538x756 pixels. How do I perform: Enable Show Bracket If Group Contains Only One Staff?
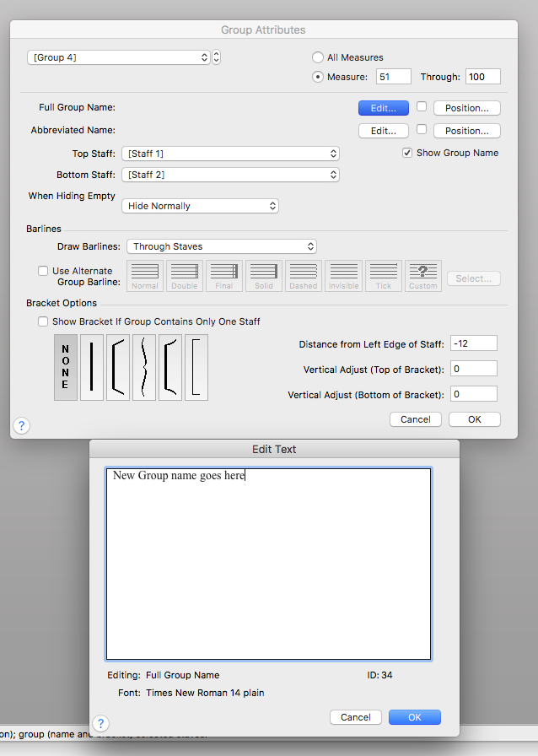[43, 321]
